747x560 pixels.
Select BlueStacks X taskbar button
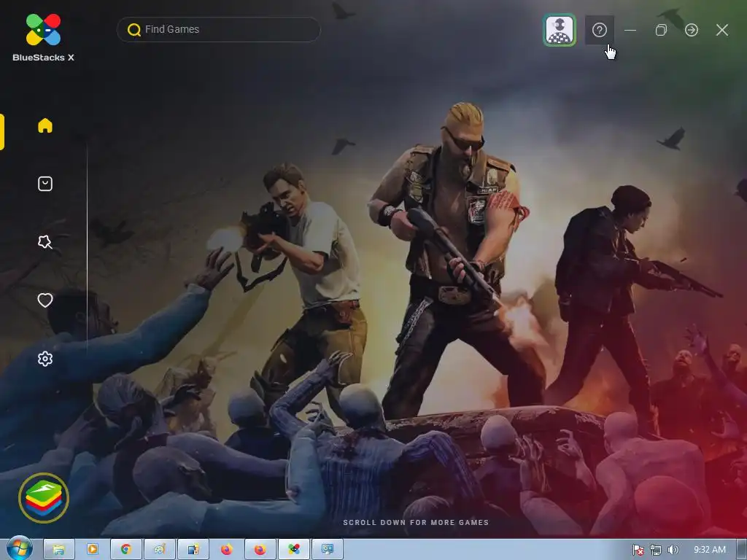293,550
